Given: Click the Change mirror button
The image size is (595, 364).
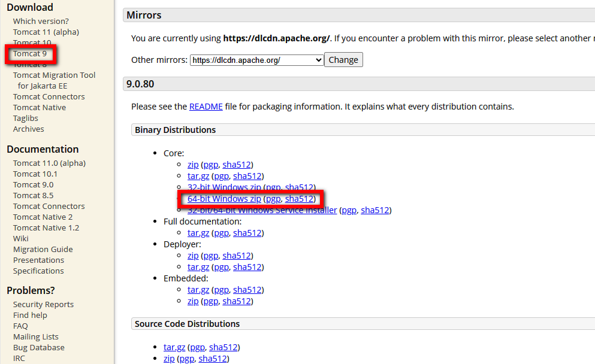Looking at the screenshot, I should click(x=343, y=60).
